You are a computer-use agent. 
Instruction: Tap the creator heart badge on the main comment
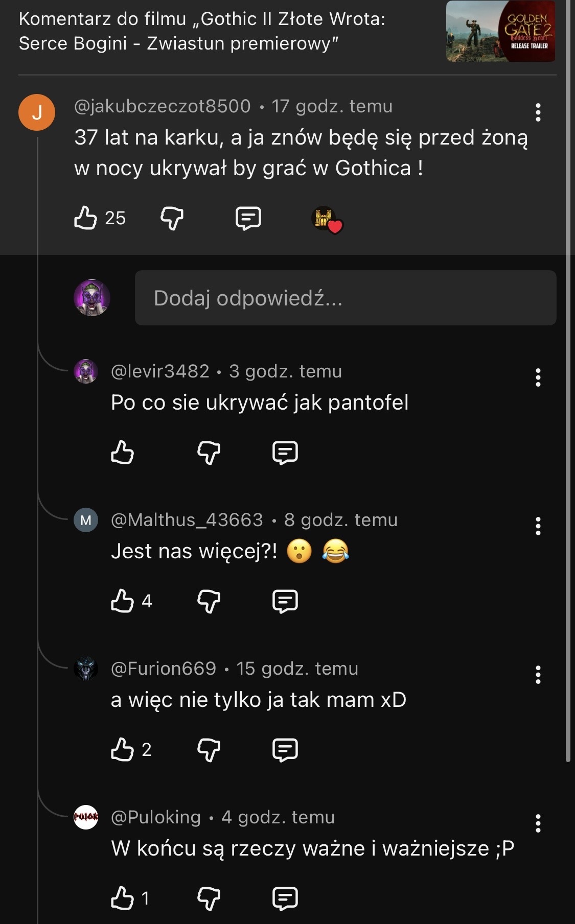tap(327, 220)
